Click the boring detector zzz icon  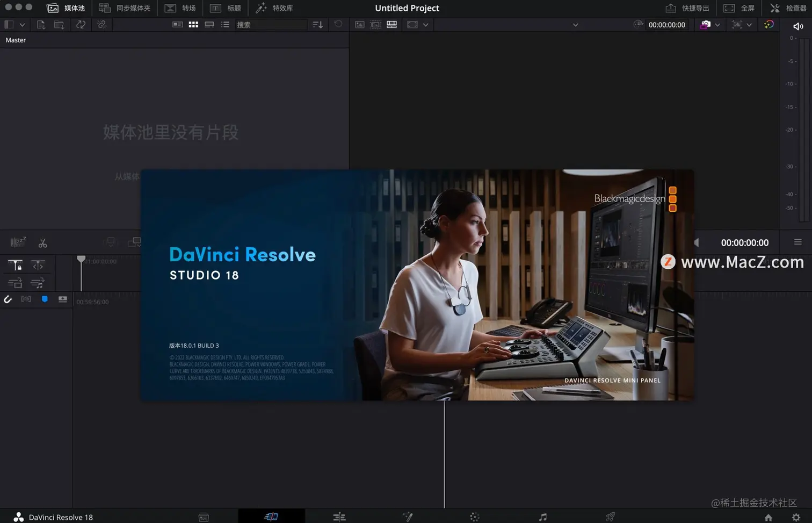(18, 242)
